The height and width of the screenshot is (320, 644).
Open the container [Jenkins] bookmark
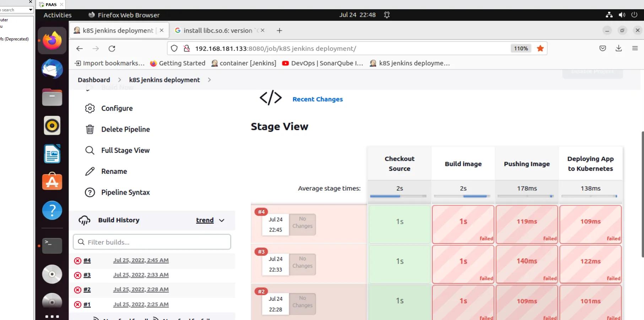pos(244,63)
